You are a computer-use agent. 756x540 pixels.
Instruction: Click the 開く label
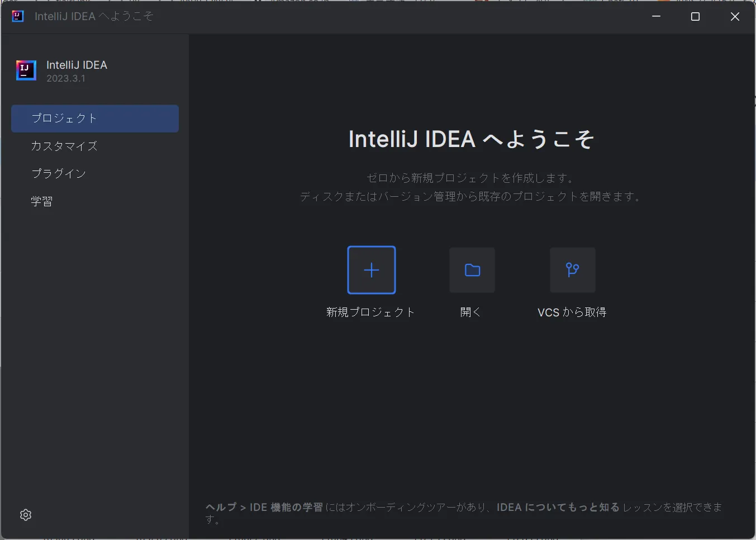[x=470, y=312]
